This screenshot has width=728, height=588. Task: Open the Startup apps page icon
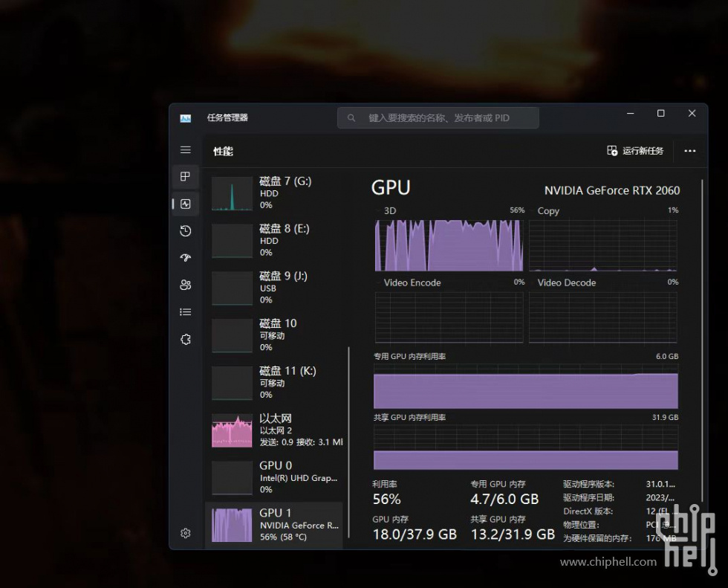pyautogui.click(x=185, y=258)
